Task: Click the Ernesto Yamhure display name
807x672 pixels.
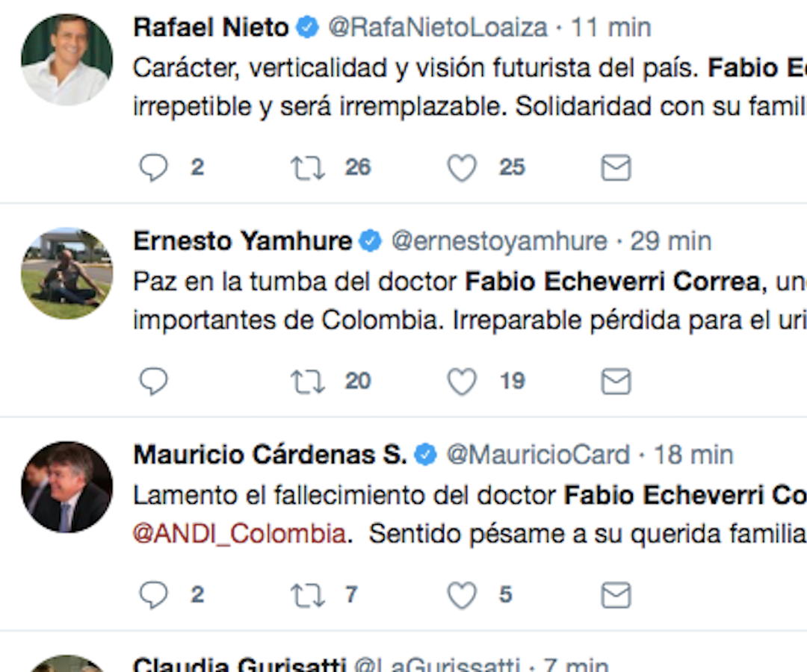Action: tap(242, 241)
